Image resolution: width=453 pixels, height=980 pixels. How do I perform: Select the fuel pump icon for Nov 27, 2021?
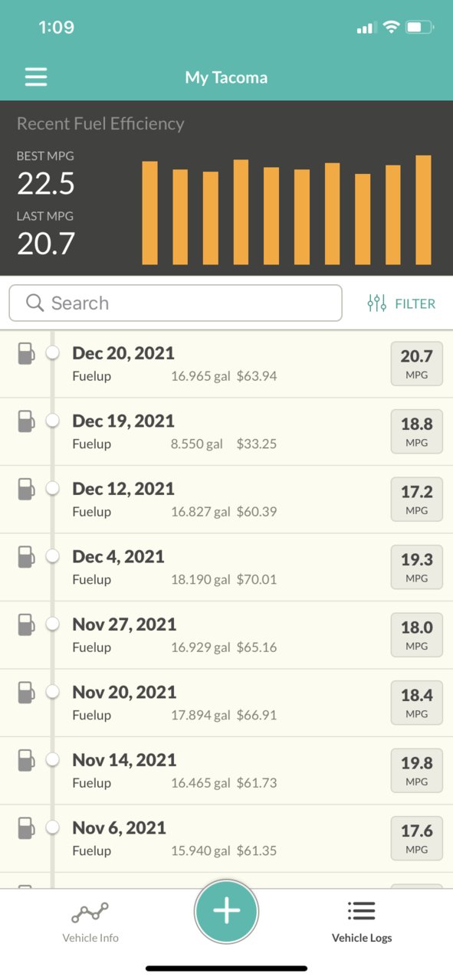click(27, 624)
